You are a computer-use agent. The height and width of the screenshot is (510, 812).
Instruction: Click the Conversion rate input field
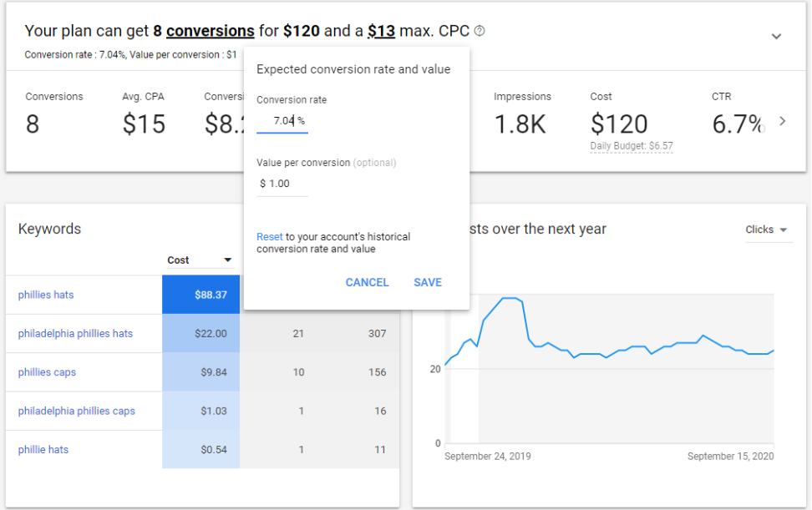click(282, 121)
